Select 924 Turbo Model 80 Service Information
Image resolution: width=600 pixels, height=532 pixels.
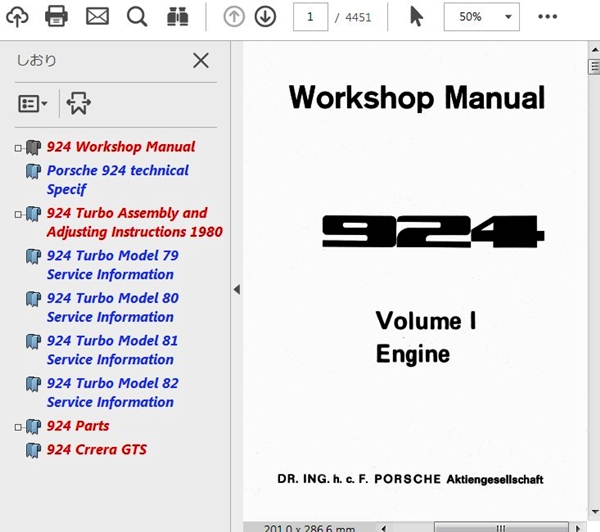[112, 307]
